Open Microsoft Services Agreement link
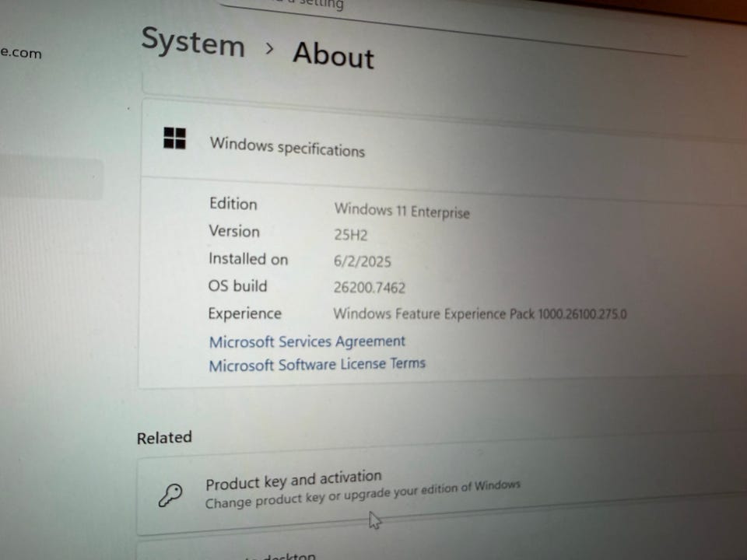Screen dimensions: 747x560 307,341
